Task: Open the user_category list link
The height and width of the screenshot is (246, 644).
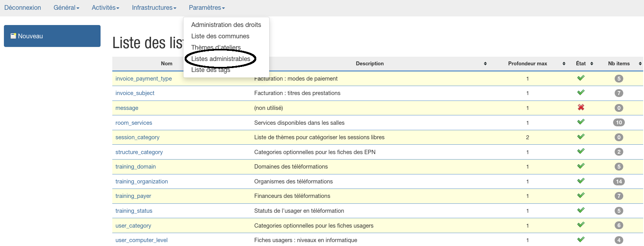Action: (x=133, y=226)
